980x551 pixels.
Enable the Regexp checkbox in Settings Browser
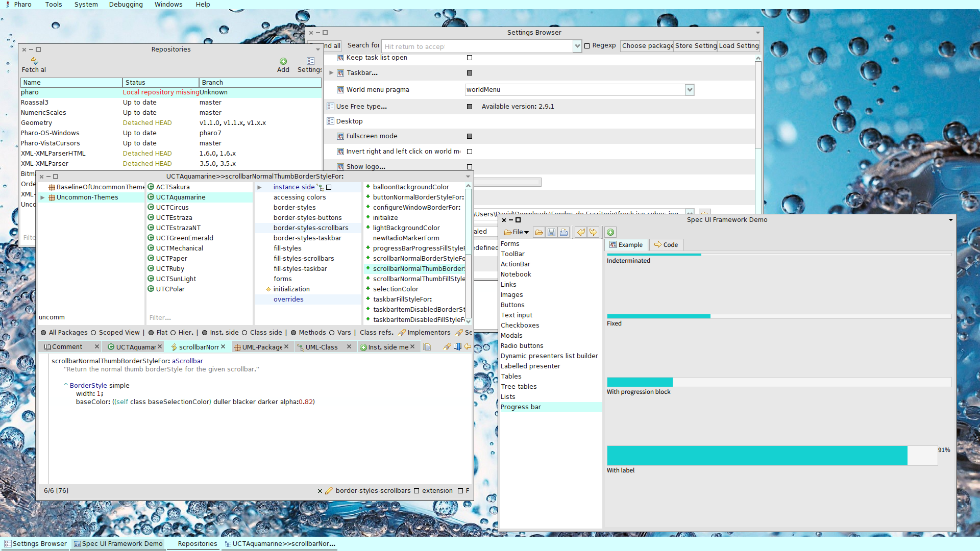[587, 46]
